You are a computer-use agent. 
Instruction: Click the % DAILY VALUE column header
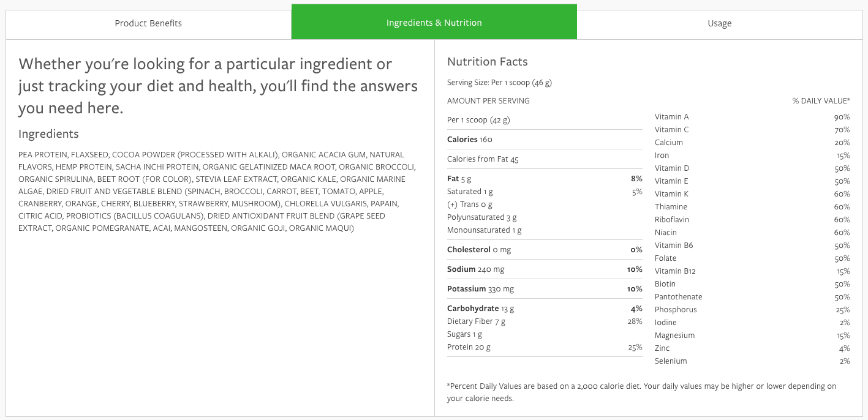(821, 101)
